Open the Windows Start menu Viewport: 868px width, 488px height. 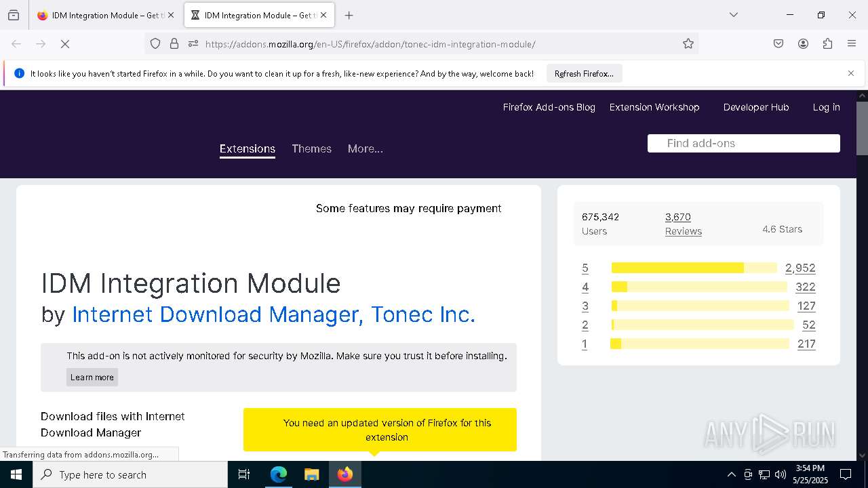pos(16,474)
